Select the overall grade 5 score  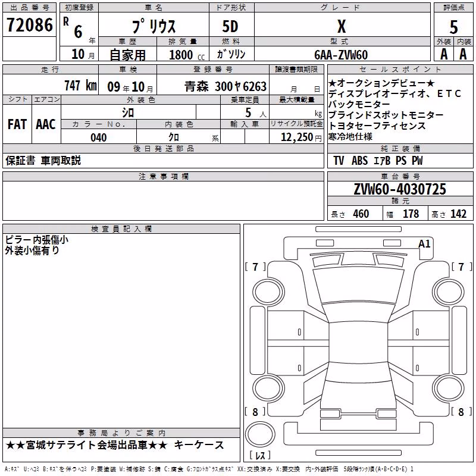(453, 27)
